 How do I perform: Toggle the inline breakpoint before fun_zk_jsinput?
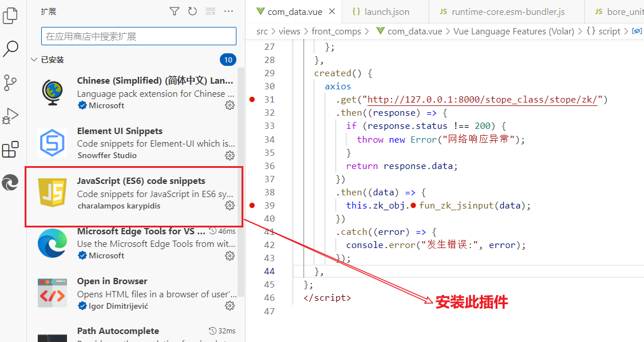coord(413,205)
